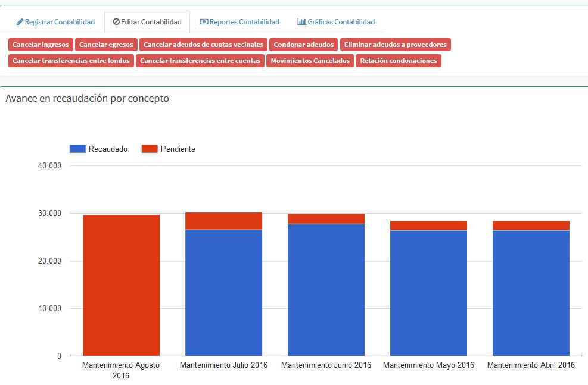Viewport: 588px width, 385px height.
Task: View Movimientos Cancelados
Action: coord(310,61)
